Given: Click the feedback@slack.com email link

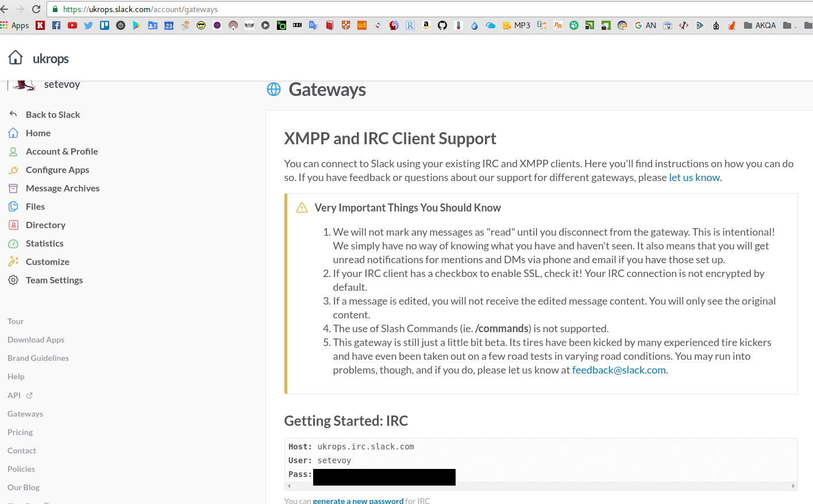Looking at the screenshot, I should tap(619, 370).
